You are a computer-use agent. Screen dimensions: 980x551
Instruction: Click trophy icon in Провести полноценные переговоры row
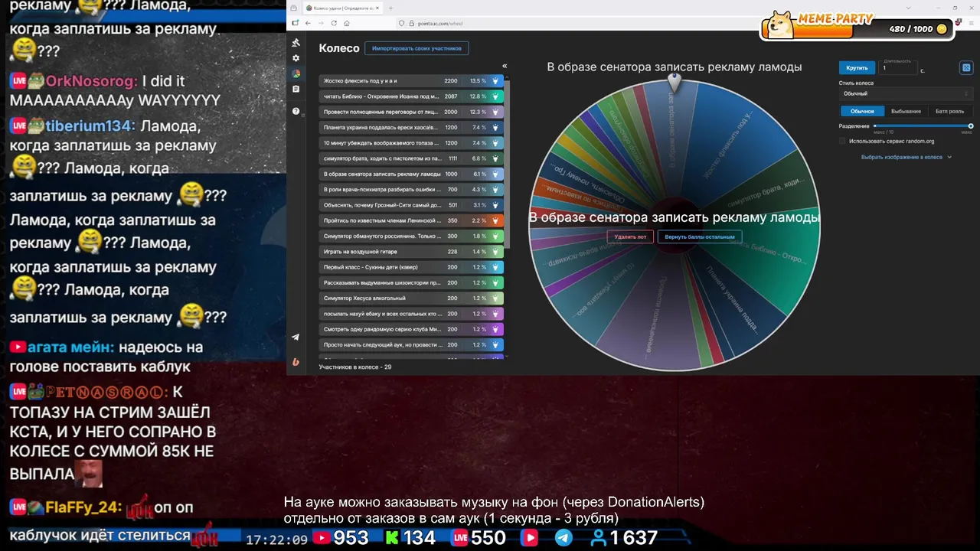click(495, 112)
